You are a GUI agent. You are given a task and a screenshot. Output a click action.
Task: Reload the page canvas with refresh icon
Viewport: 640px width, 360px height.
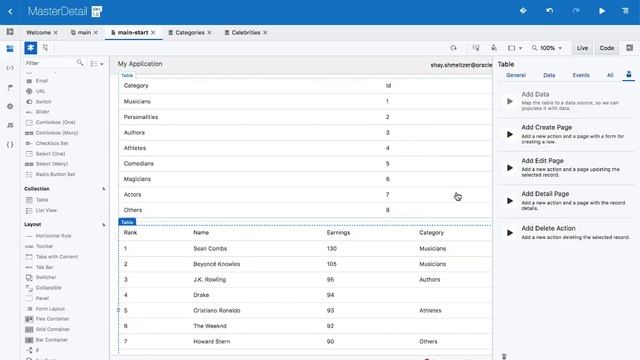point(453,48)
